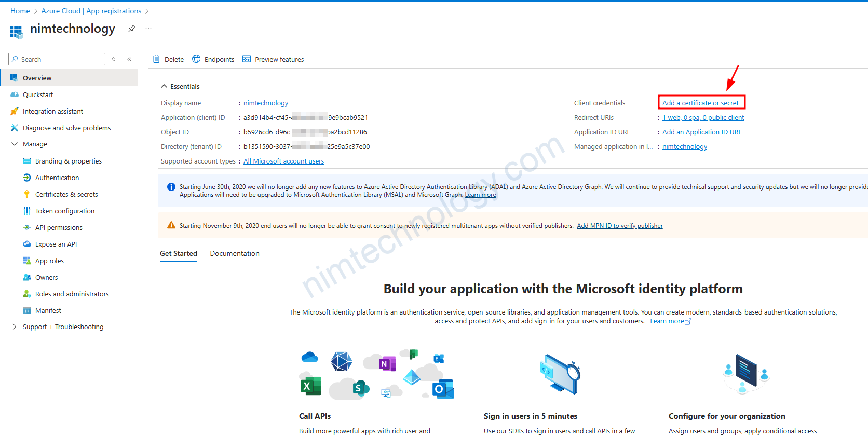868x435 pixels.
Task: Click the App roles icon
Action: click(27, 261)
